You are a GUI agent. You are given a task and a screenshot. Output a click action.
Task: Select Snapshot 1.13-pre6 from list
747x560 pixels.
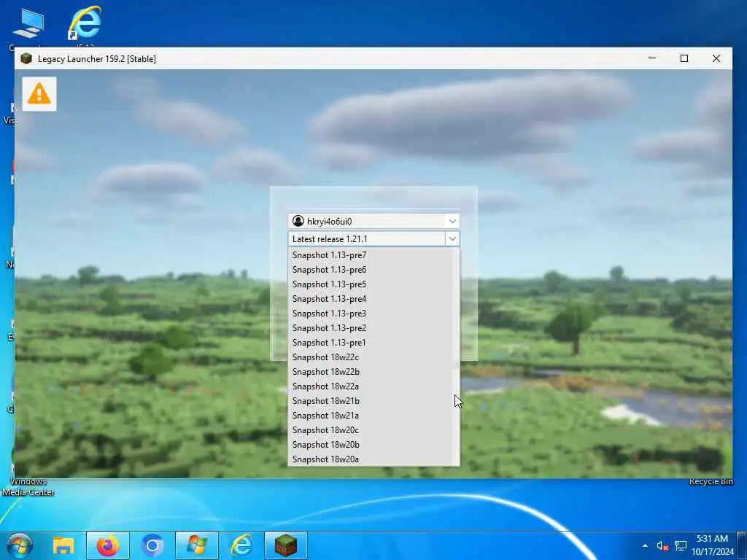370,270
